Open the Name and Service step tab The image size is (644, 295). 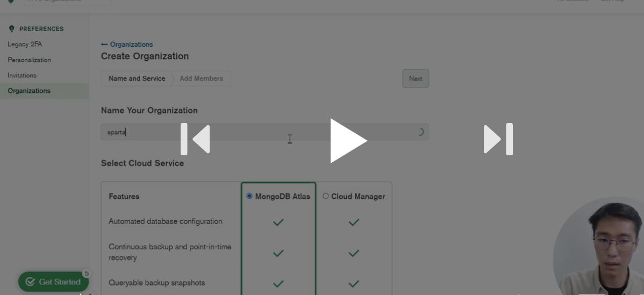pos(137,78)
